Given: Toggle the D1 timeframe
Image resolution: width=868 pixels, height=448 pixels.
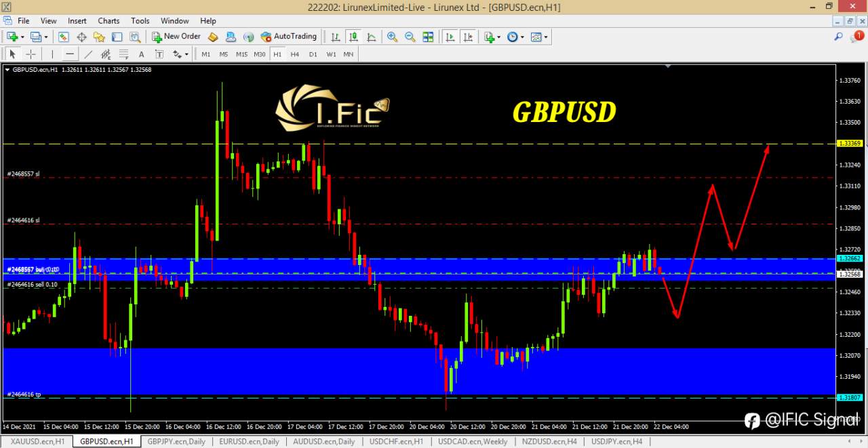Looking at the screenshot, I should pyautogui.click(x=313, y=54).
